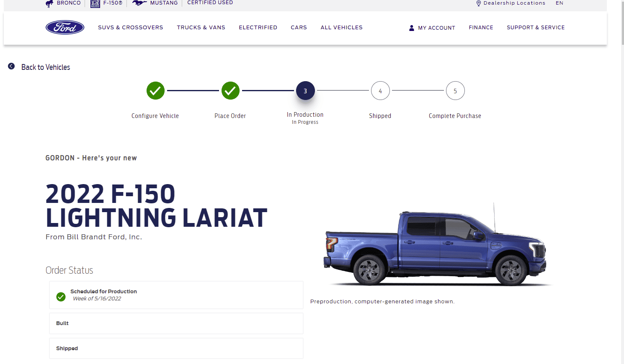The image size is (624, 364).
Task: Click the F-150 badge icon
Action: coord(95,3)
